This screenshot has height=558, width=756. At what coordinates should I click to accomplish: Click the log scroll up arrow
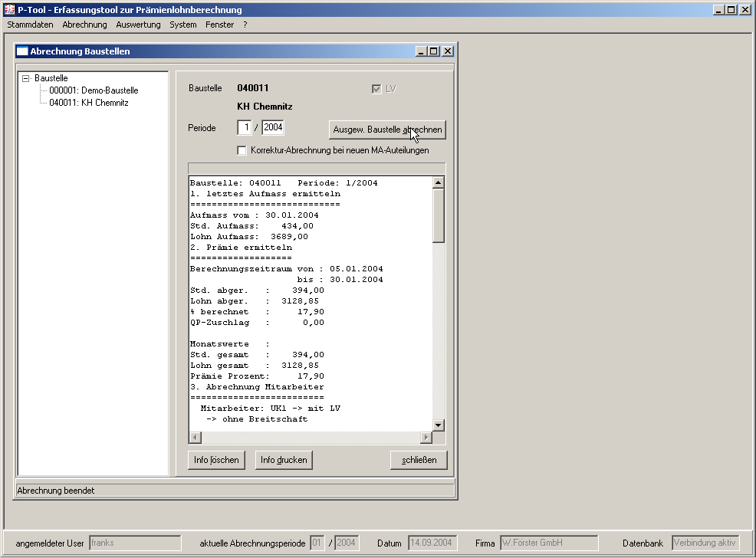[x=439, y=182]
